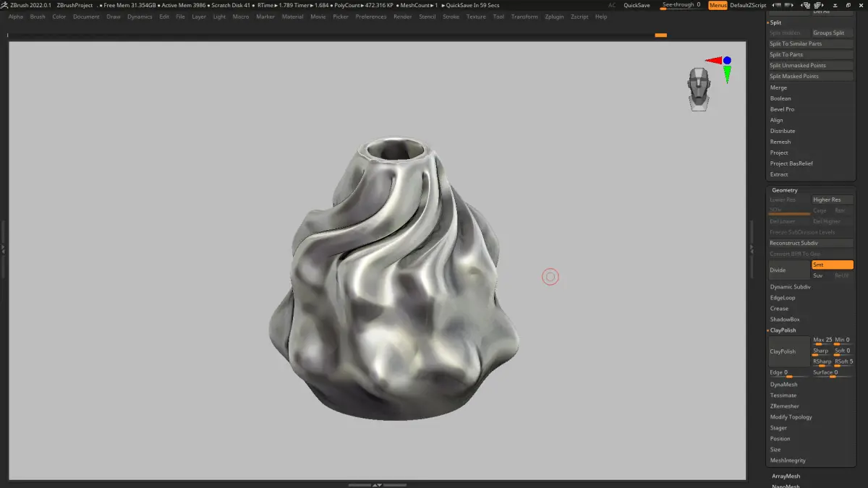
Task: Collapse the Geometry palette header
Action: [785, 190]
